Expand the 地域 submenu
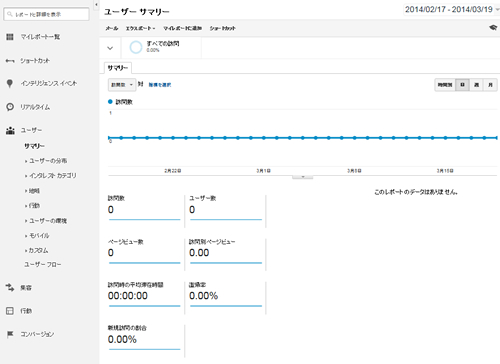This screenshot has width=500, height=364. click(32, 191)
